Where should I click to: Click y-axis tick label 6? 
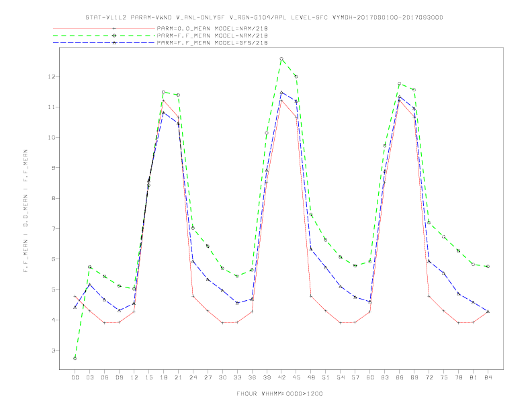[x=53, y=259]
